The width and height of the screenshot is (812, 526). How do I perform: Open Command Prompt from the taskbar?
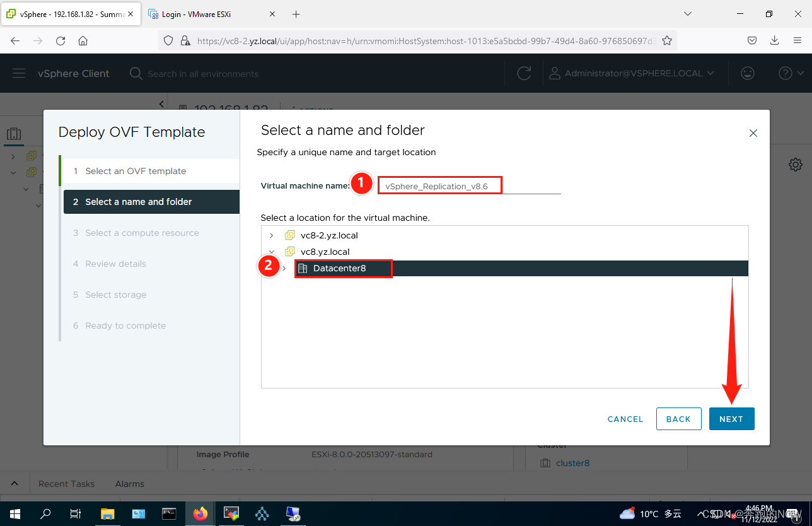[169, 514]
